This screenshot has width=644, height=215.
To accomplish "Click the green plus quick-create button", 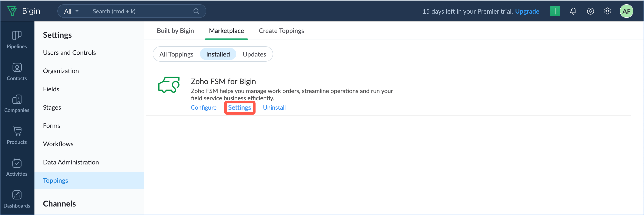I will point(555,11).
